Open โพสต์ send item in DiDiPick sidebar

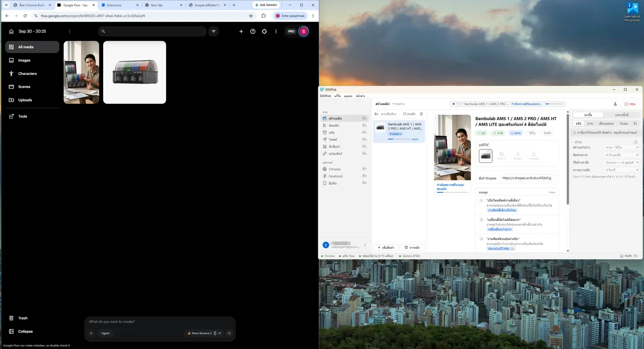(x=346, y=139)
